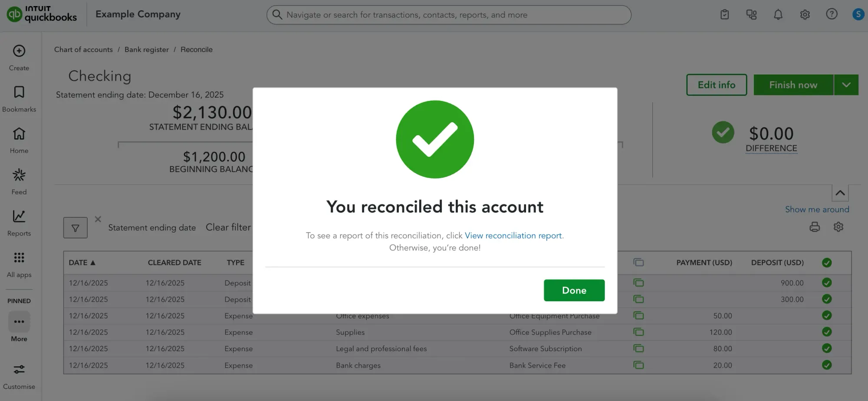The image size is (868, 401).
Task: Print the reconciliation list with the printer icon
Action: click(815, 227)
